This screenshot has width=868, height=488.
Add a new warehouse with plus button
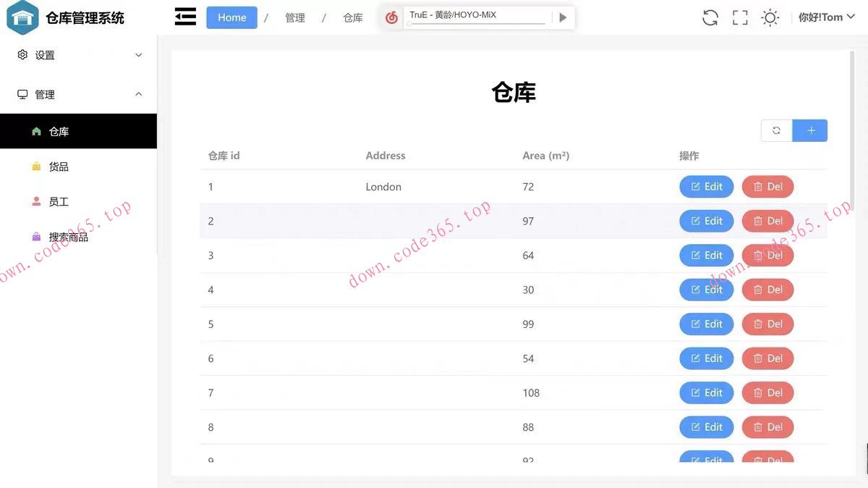[x=810, y=130]
